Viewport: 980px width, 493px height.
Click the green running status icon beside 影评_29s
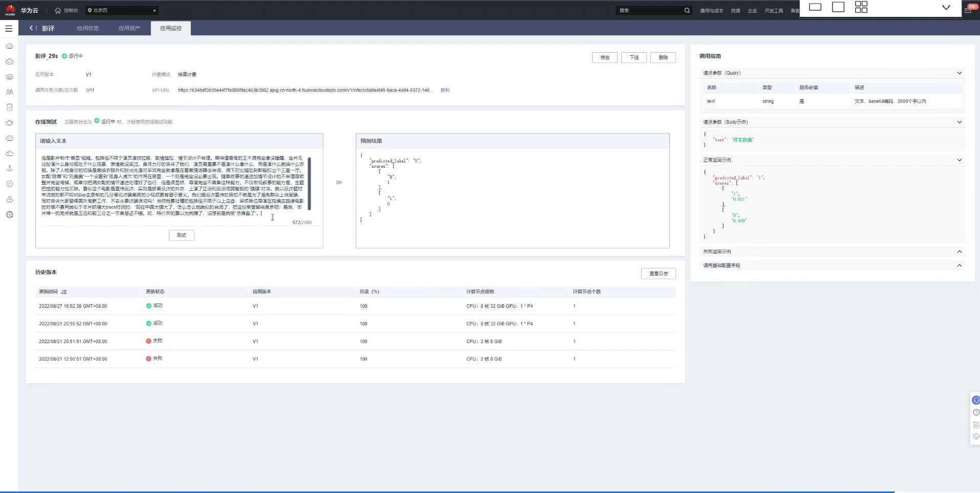(64, 56)
